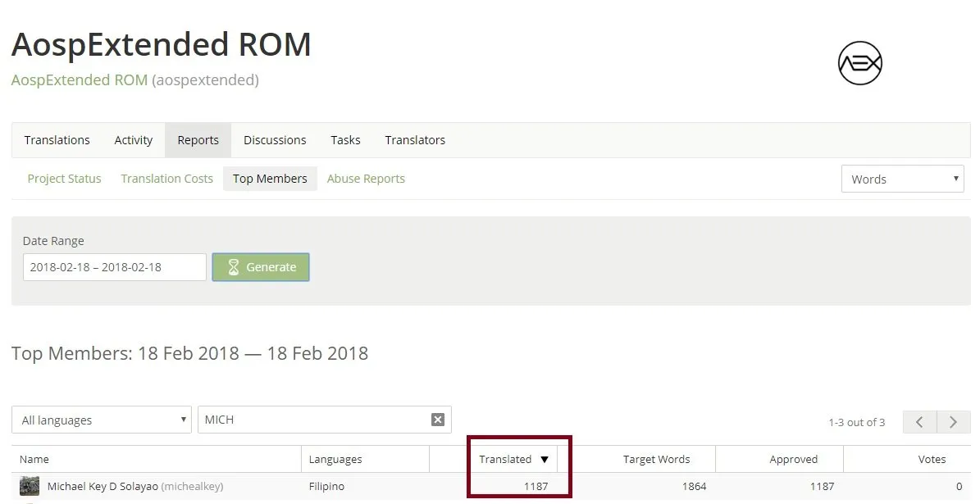Open Michael Key D Solayao profile

pos(103,486)
